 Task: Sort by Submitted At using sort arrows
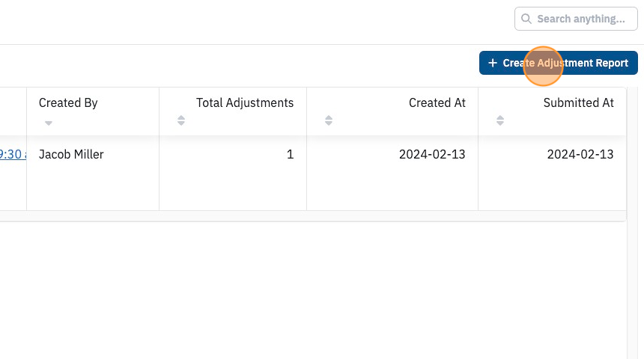[x=499, y=120]
